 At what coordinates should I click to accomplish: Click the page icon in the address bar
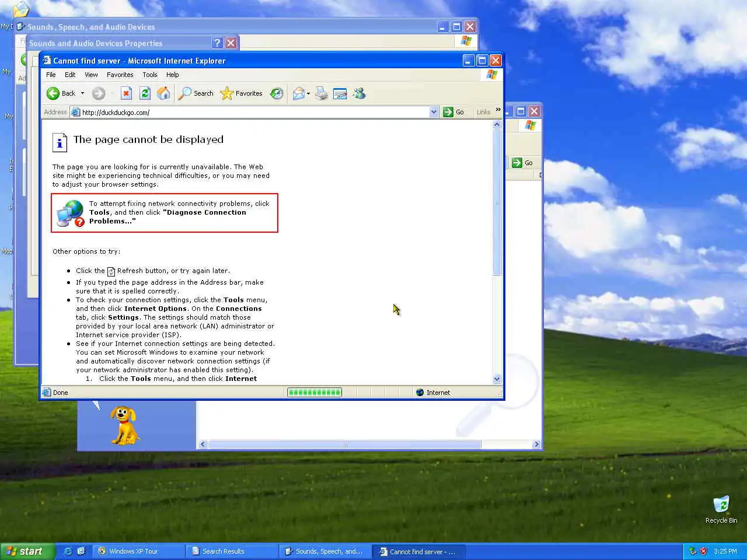pos(75,112)
